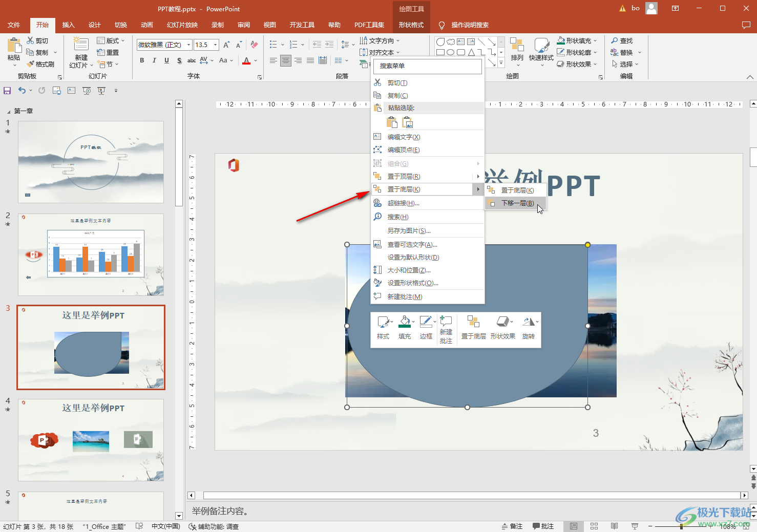Click New Comment icon in mini toolbar
The image size is (757, 532).
coord(446,321)
